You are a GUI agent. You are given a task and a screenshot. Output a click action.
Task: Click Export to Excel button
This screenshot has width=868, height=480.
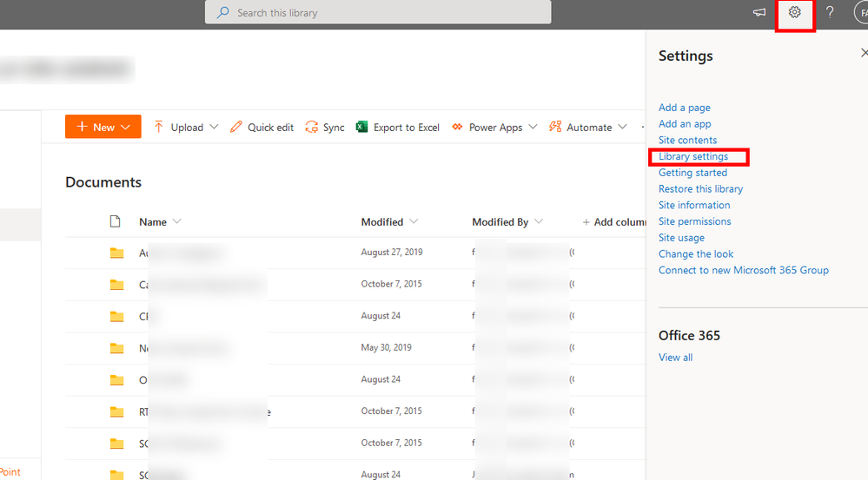coord(397,128)
